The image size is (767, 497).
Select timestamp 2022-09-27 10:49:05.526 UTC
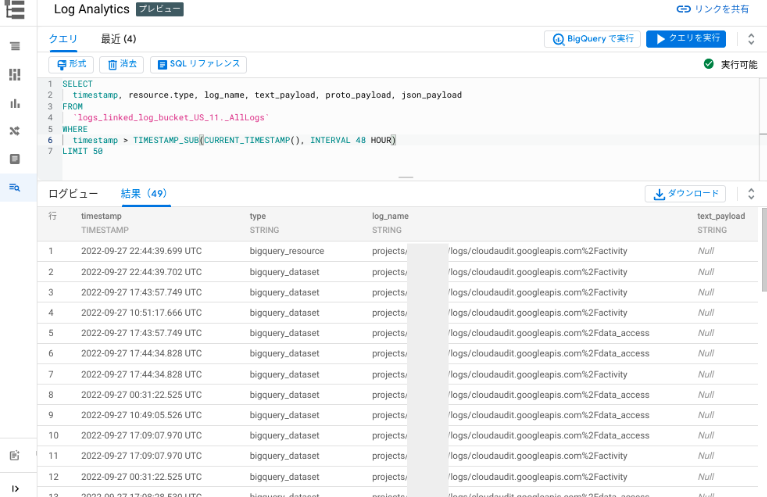click(x=141, y=415)
